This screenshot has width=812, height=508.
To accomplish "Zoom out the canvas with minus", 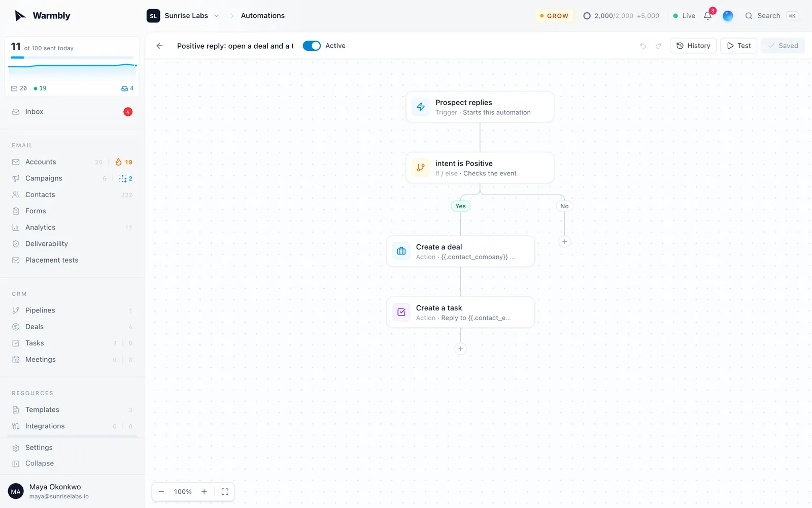I will (x=161, y=492).
